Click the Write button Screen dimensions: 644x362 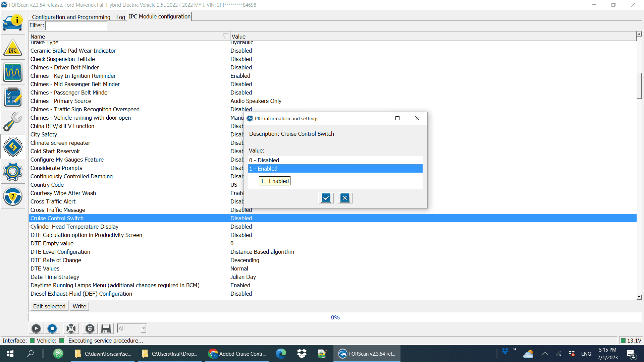(79, 306)
